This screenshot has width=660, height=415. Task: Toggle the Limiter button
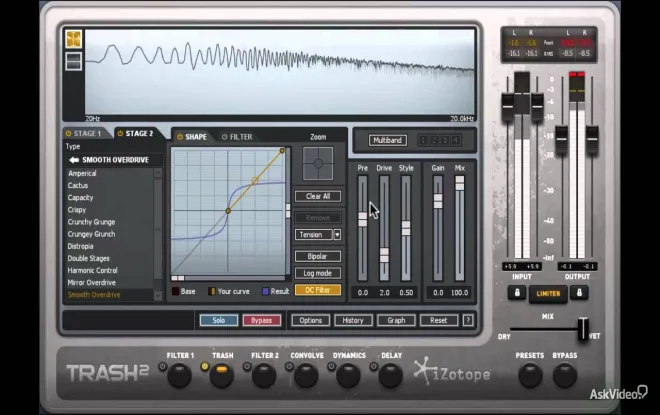coord(548,293)
